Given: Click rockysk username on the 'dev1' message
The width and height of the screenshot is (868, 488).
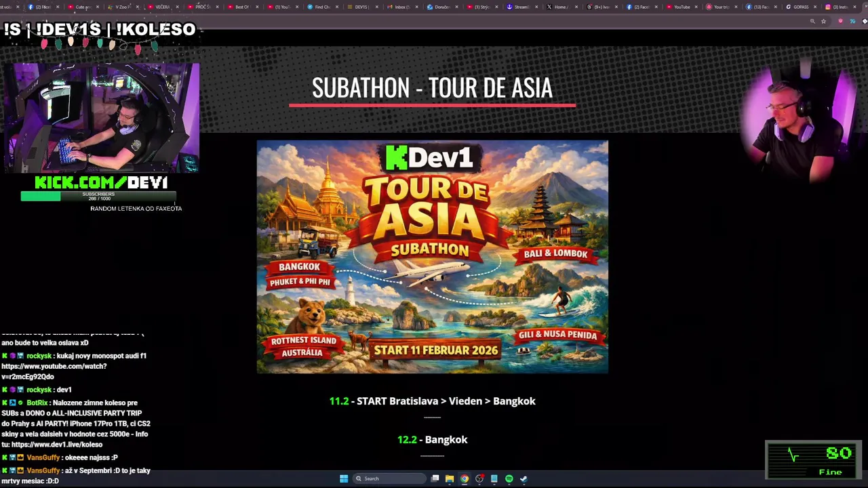Looking at the screenshot, I should click(x=39, y=390).
